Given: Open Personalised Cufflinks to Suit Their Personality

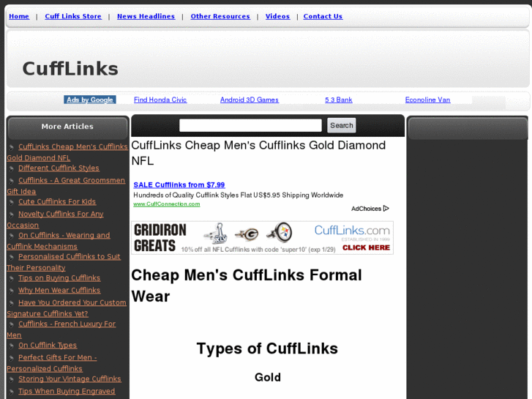Looking at the screenshot, I should (x=64, y=262).
